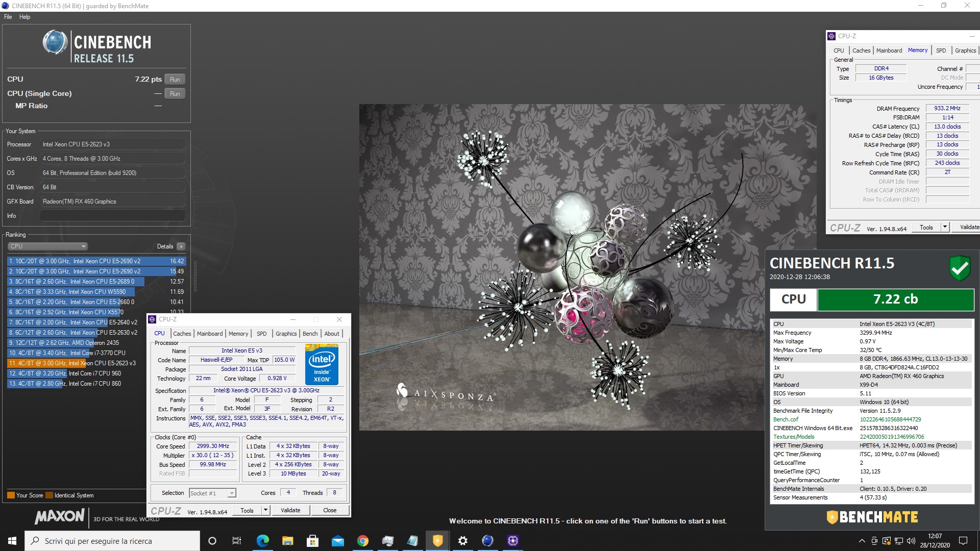This screenshot has height=551, width=980.
Task: Click the Your Score orange legend swatch
Action: click(x=11, y=495)
